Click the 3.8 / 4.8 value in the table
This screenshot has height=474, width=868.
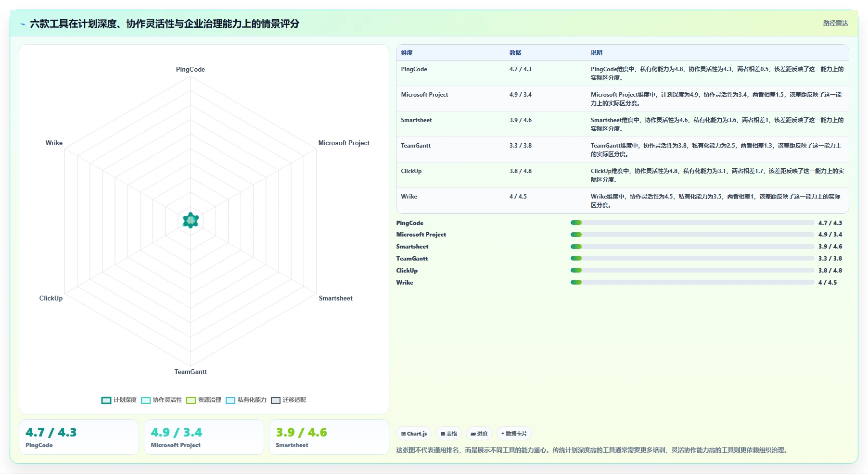[521, 171]
